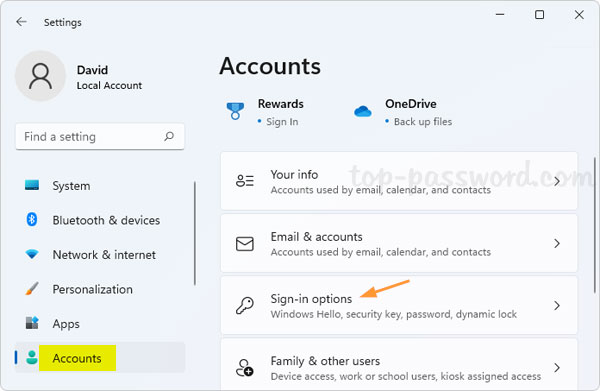The width and height of the screenshot is (600, 391).
Task: Click the Rewards Sign In link
Action: [282, 122]
